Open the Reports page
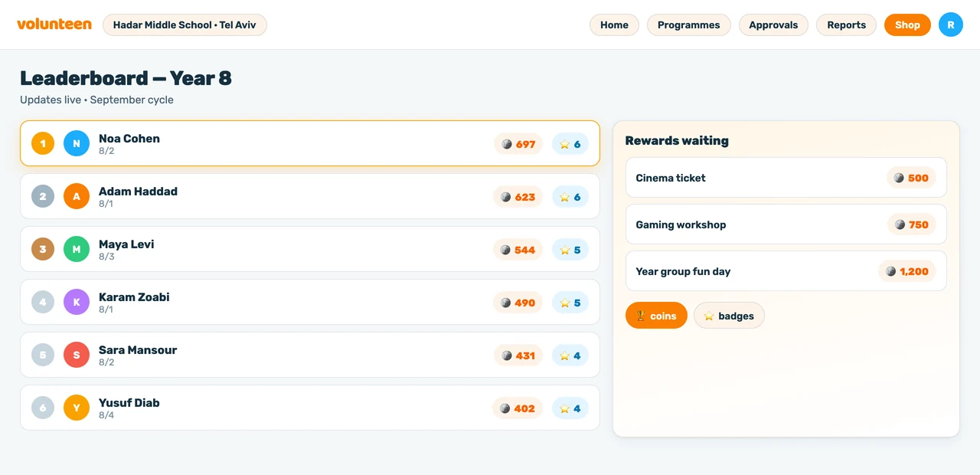Image resolution: width=980 pixels, height=475 pixels. click(x=847, y=25)
